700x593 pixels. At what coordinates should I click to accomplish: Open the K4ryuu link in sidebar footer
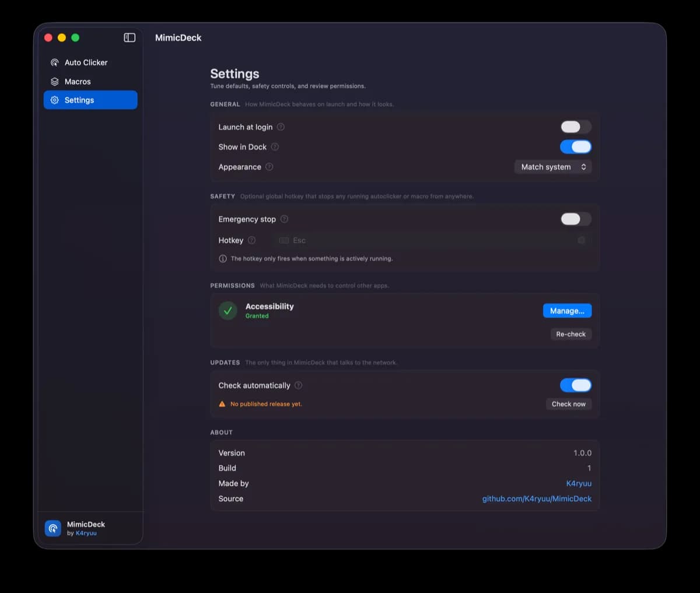click(x=86, y=533)
